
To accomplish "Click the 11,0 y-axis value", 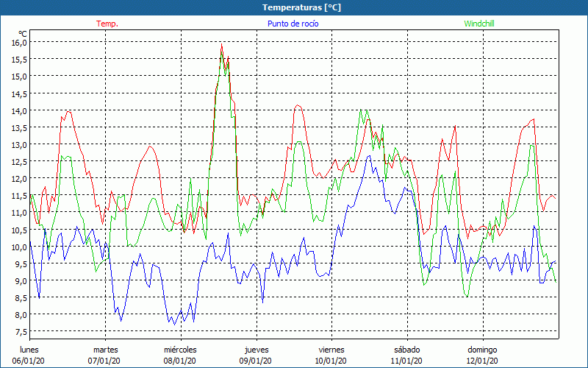I will (19, 213).
